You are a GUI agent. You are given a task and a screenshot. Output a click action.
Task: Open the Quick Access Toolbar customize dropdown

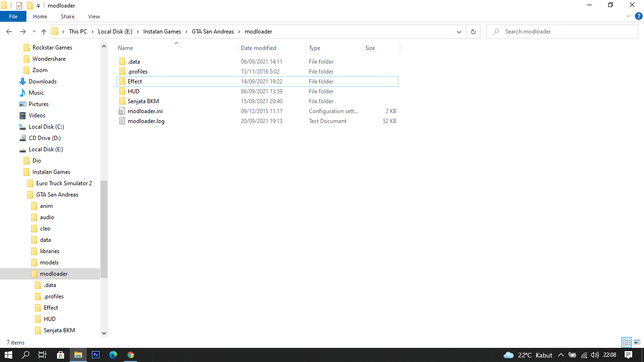tap(38, 6)
